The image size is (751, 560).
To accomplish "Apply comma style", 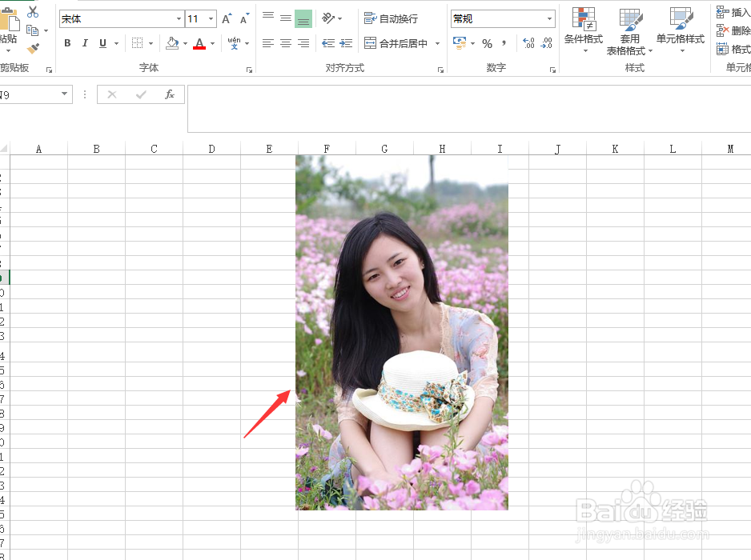I will tap(504, 43).
